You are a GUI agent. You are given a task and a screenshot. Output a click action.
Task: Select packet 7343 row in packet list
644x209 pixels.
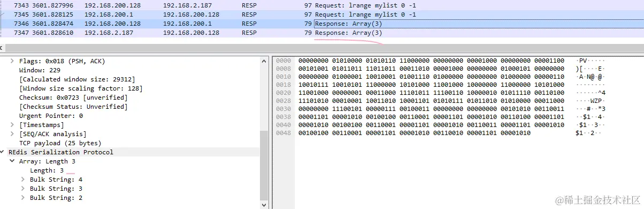click(x=322, y=5)
